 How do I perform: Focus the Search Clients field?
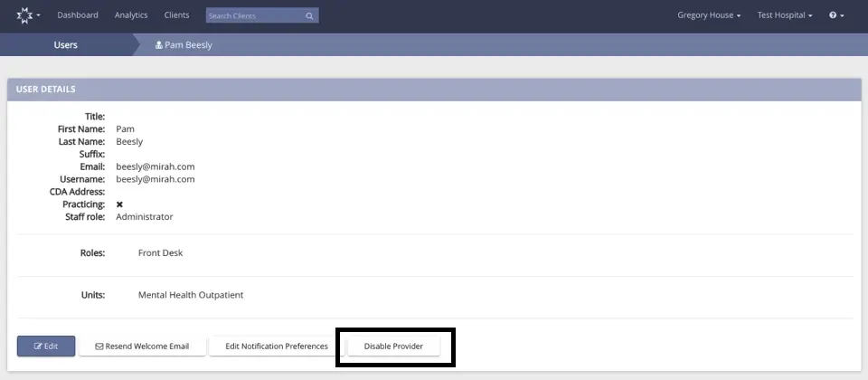pos(262,16)
